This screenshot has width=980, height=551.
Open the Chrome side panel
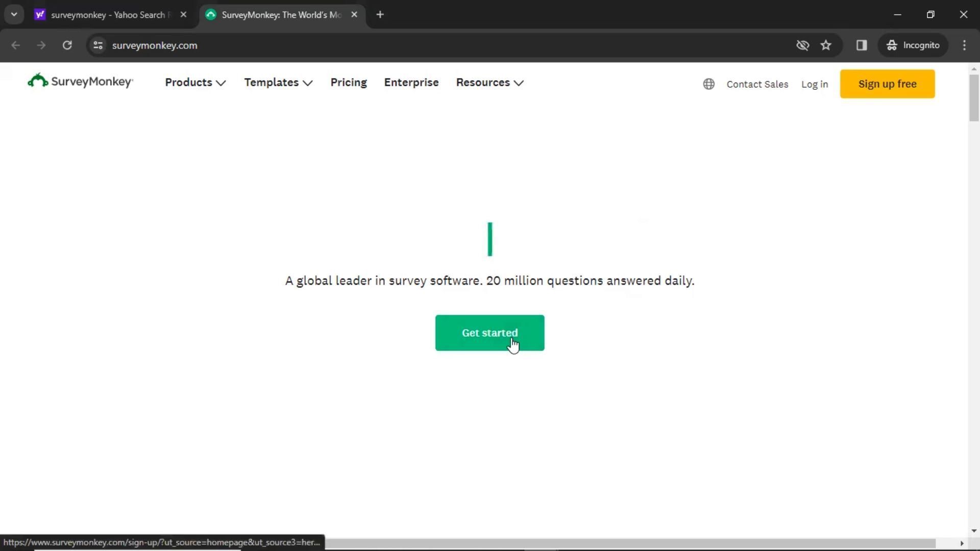862,45
